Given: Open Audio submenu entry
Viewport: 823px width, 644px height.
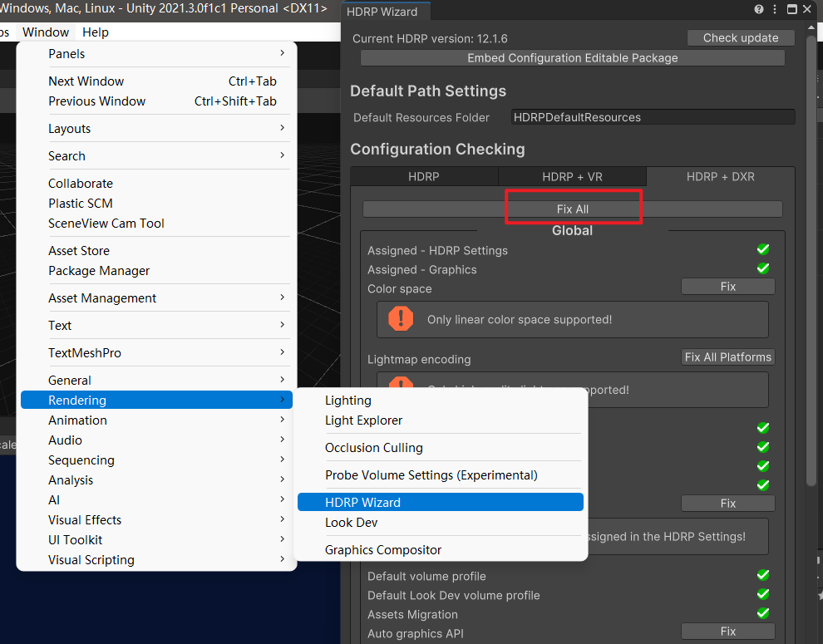Looking at the screenshot, I should pos(156,440).
